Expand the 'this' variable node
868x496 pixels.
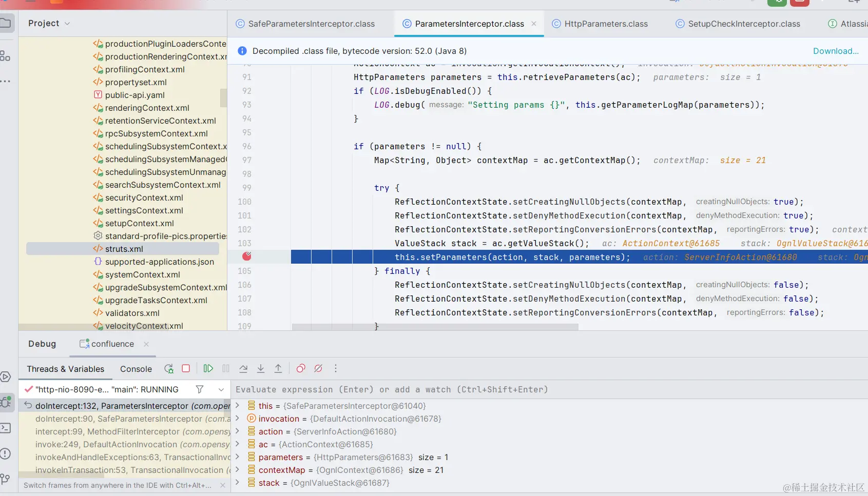pyautogui.click(x=238, y=406)
